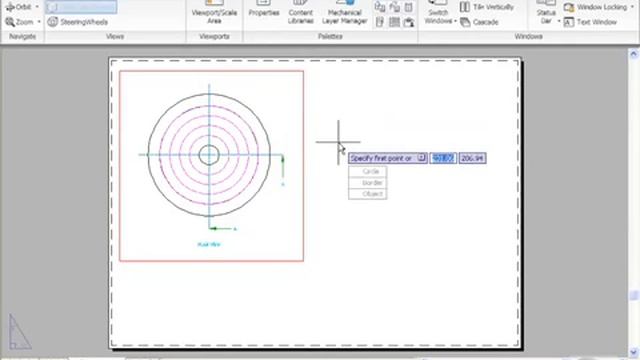
Task: Click the scroll-up arrow of vertical scrollbar
Action: tap(633, 53)
